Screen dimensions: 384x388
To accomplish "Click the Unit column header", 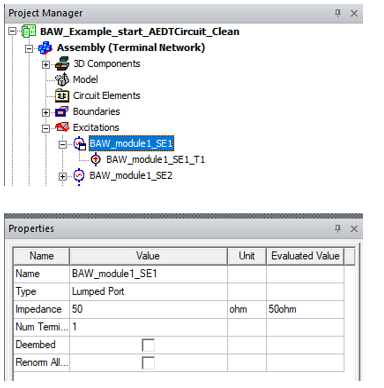I will [x=247, y=256].
